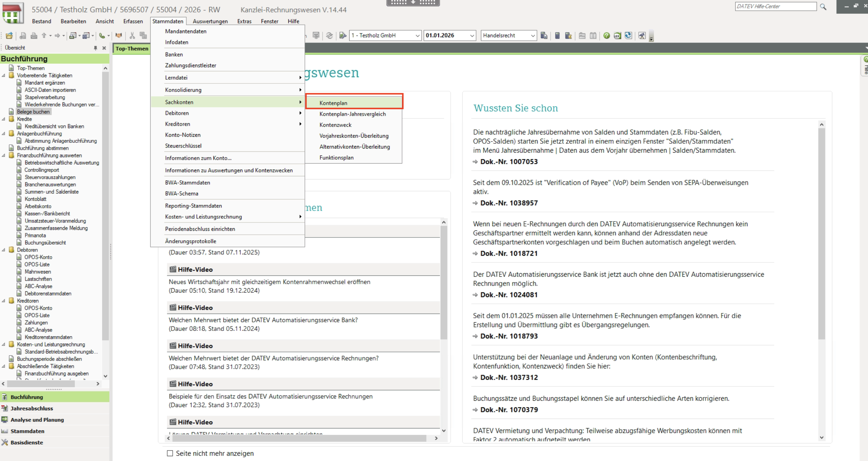Click the blue globe update icon
Viewport: 868px width, 461px height.
tap(628, 35)
